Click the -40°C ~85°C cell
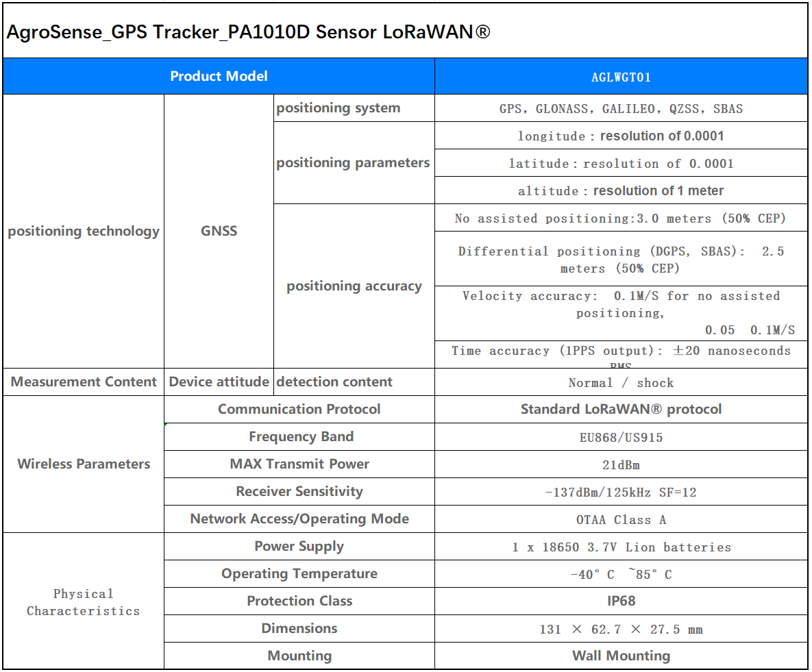 click(x=621, y=574)
